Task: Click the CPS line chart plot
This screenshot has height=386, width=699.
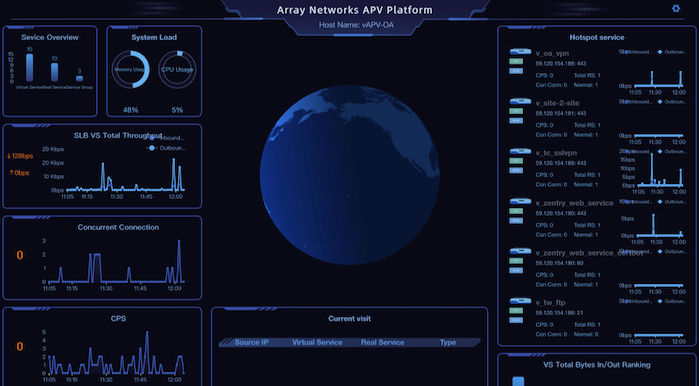Action: click(116, 353)
